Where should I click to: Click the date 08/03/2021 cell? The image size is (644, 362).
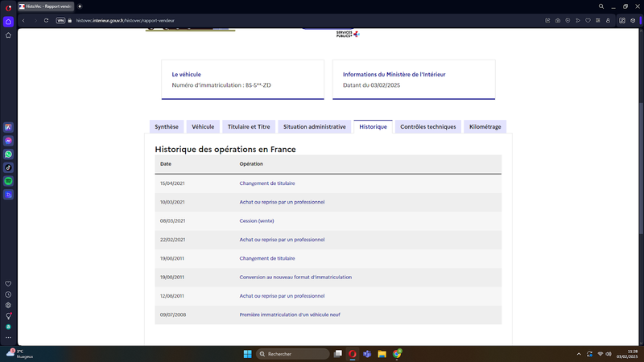172,220
